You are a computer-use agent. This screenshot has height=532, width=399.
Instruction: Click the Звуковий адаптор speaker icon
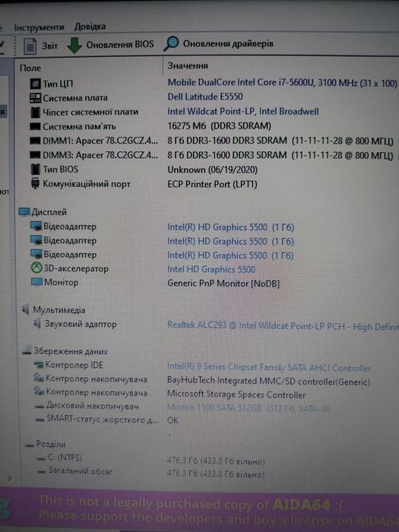tap(38, 324)
